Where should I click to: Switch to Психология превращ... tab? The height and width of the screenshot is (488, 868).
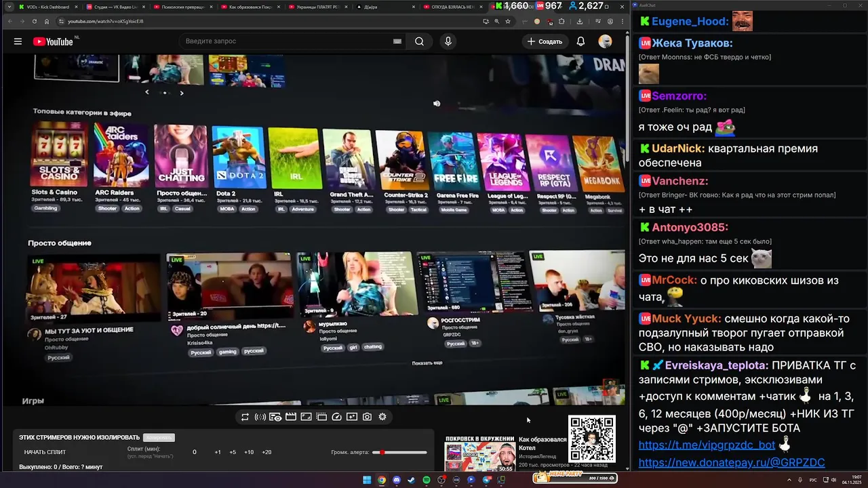tap(182, 7)
